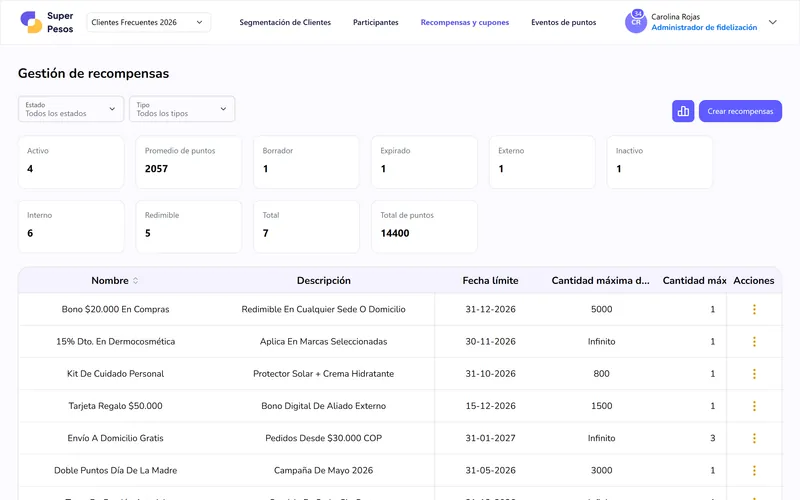Select the Borrador summary card
This screenshot has width=800, height=500.
tap(307, 162)
